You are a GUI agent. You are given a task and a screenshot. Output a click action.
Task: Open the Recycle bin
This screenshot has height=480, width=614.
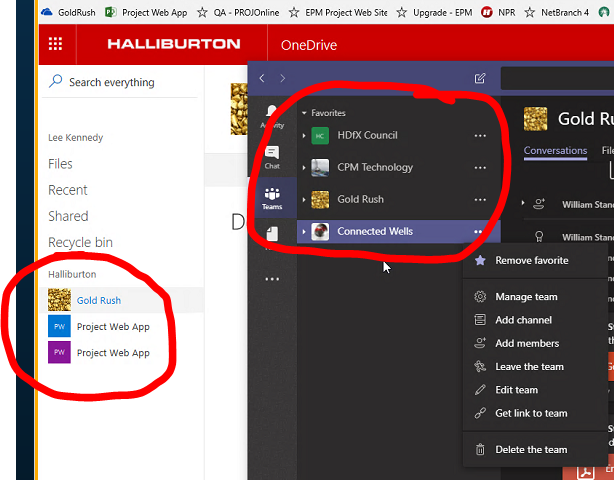point(80,242)
